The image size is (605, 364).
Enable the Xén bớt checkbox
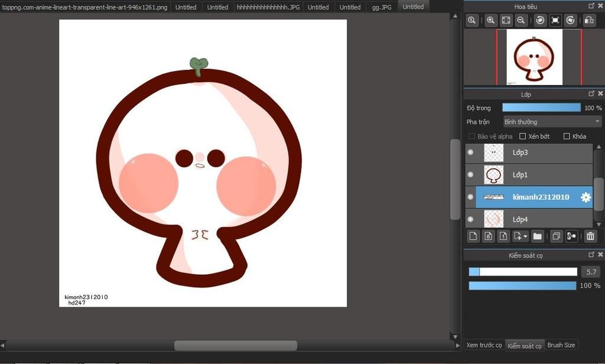[x=523, y=136]
